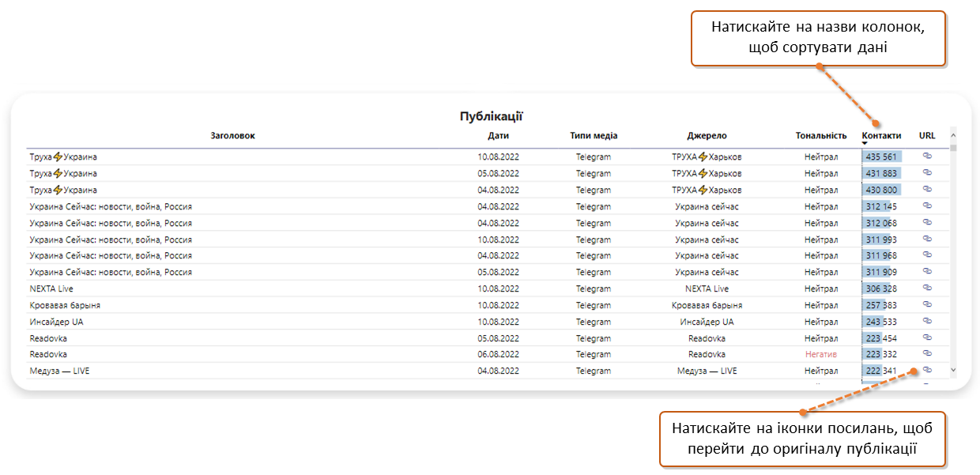
Task: Select the 431 883 contacts cell
Action: tap(881, 174)
